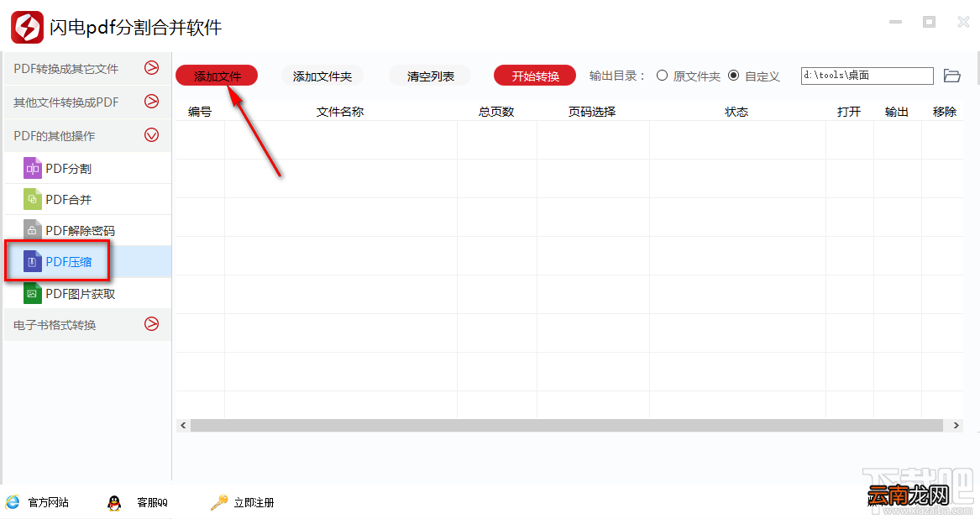Select the 自定义 output option

(x=734, y=76)
